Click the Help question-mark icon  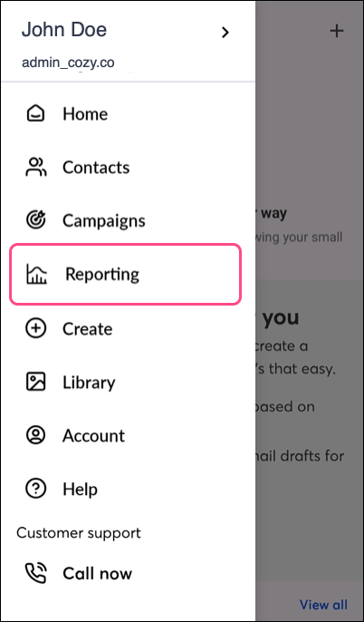36,489
